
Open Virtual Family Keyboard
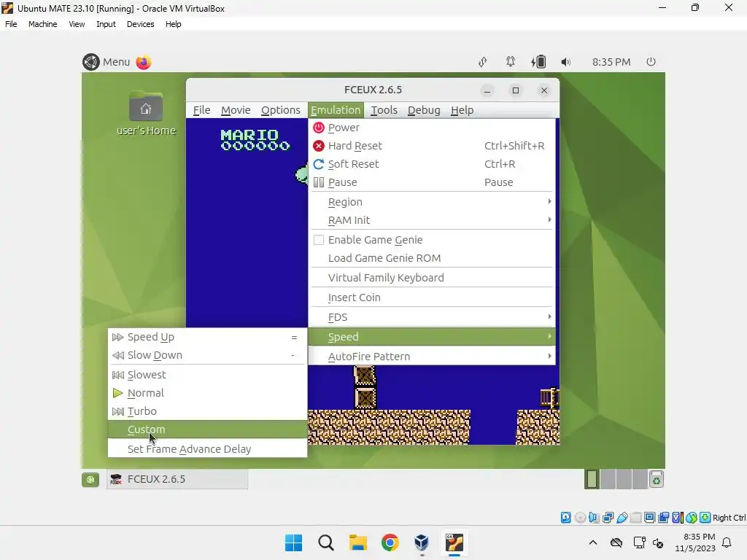pos(432,278)
